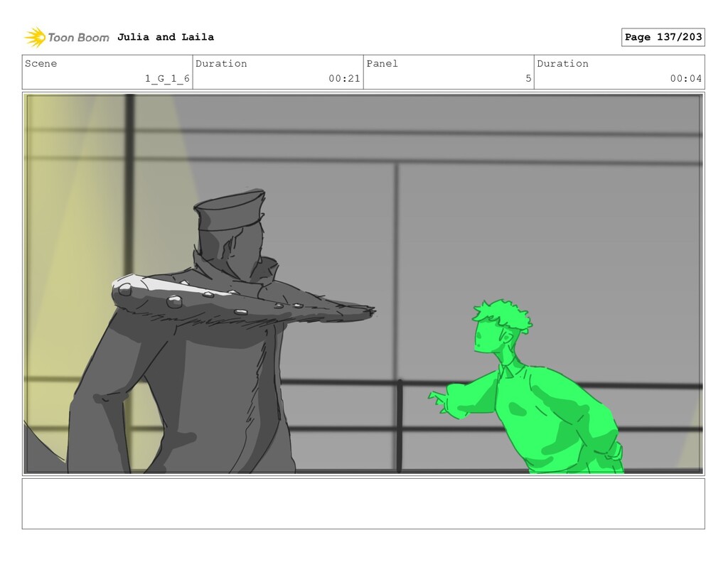The height and width of the screenshot is (562, 728).
Task: Click the 'Toon Boom' wordmark text
Action: click(x=78, y=38)
